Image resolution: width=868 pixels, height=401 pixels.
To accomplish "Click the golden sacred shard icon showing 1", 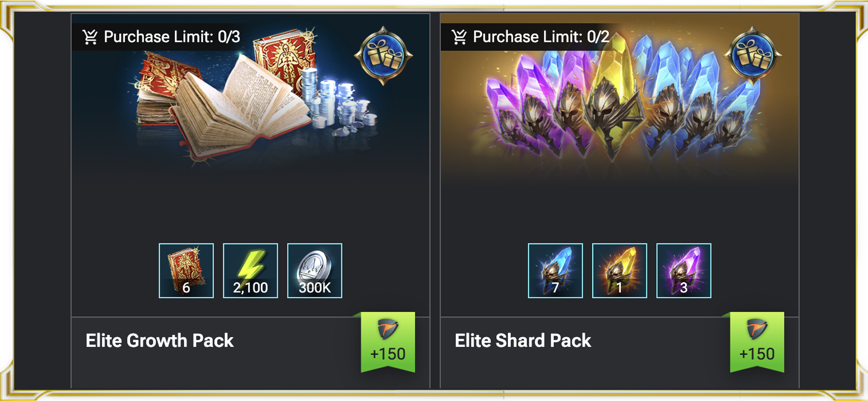I will coord(619,270).
